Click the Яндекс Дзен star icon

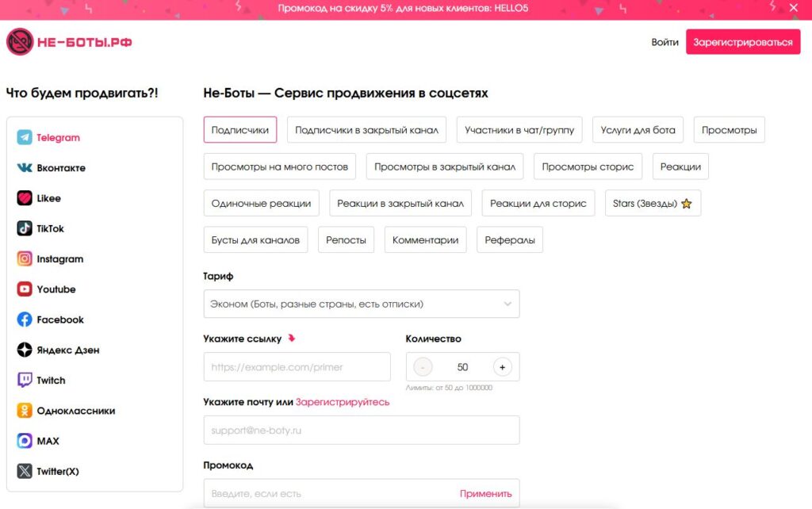[x=25, y=350]
